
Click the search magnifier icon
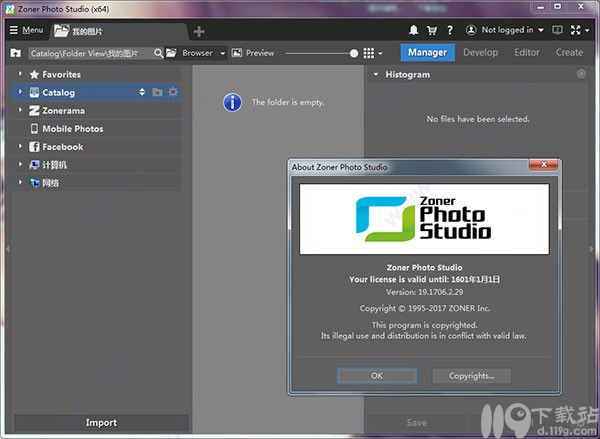(158, 53)
